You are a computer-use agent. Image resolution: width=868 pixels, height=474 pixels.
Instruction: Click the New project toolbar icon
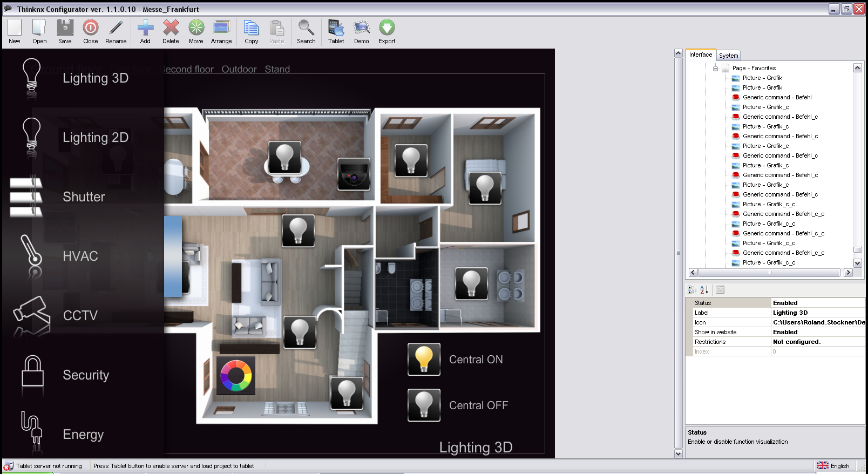15,31
